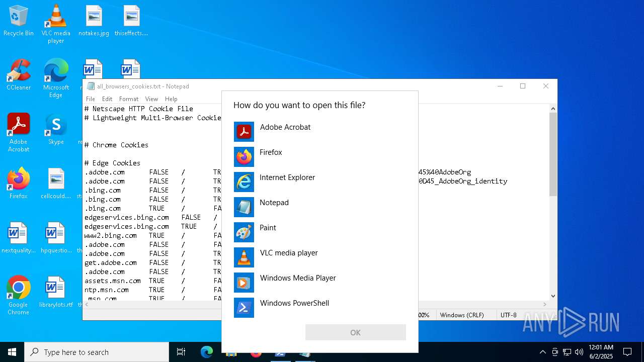Select the notakes.jpg desktop file
Screen dimensions: 644x362
[x=94, y=21]
